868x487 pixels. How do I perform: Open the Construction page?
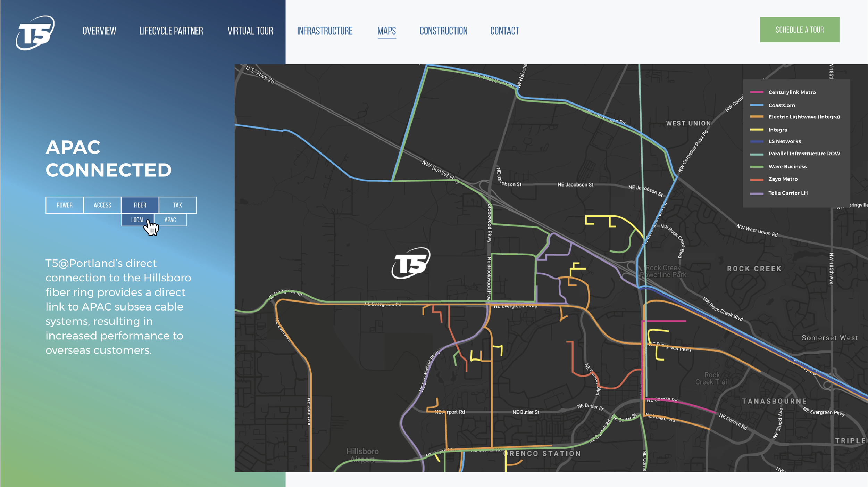pyautogui.click(x=443, y=31)
